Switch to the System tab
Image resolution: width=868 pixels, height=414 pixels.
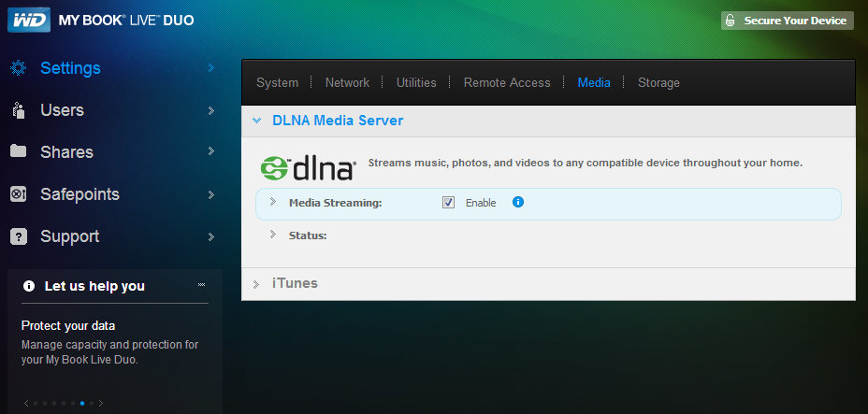[x=278, y=83]
